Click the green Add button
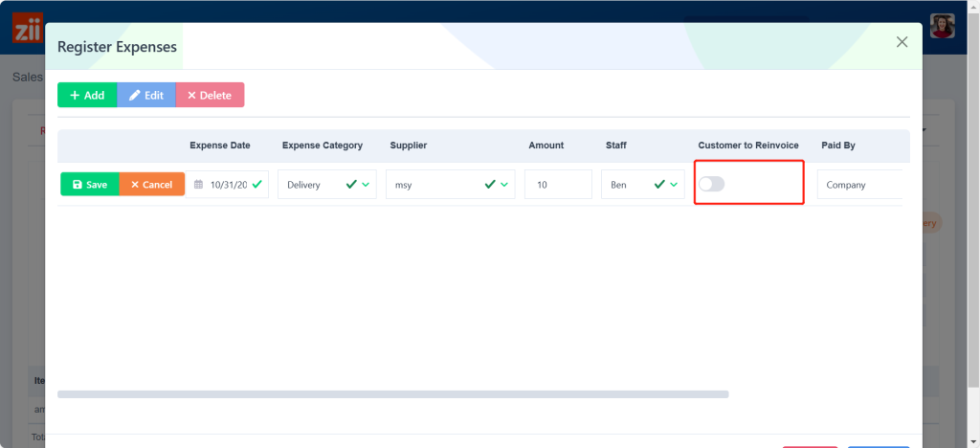980x448 pixels. pos(87,95)
